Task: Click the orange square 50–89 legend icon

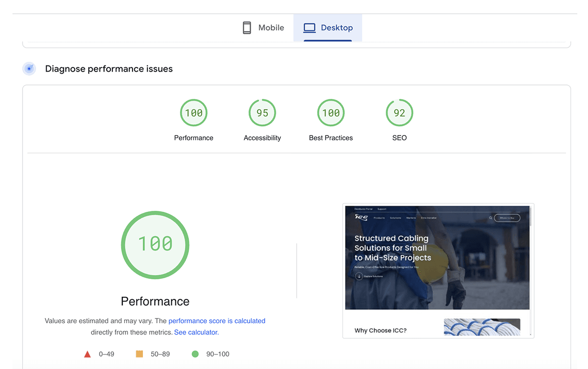Action: [x=139, y=354]
